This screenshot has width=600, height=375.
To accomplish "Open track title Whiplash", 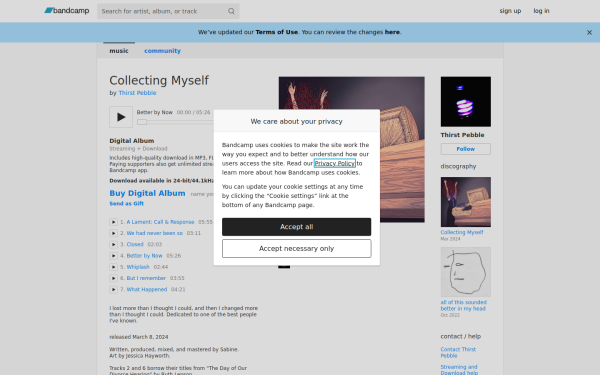I will click(x=138, y=267).
